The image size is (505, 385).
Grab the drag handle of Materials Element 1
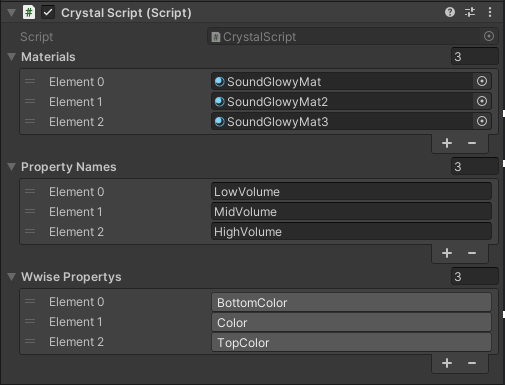[30, 101]
